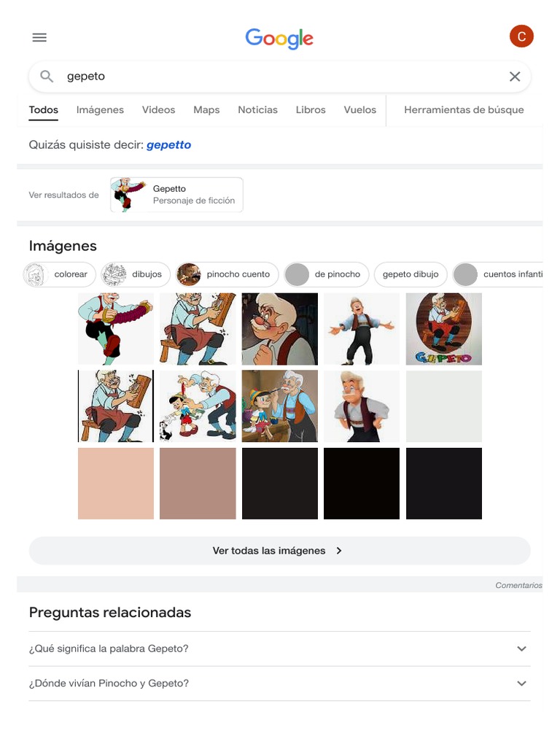Expand ¿Qué significa la palabra Gepeto?

[279, 649]
